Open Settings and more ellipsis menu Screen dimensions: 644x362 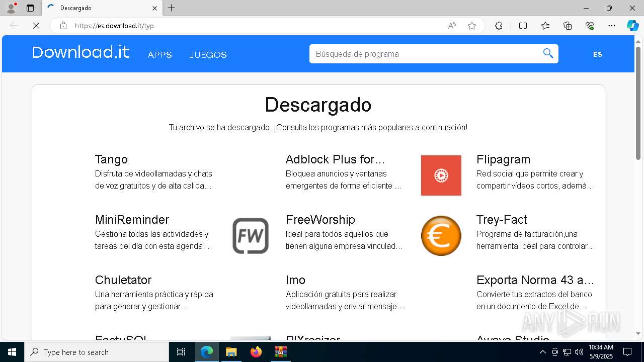point(612,26)
